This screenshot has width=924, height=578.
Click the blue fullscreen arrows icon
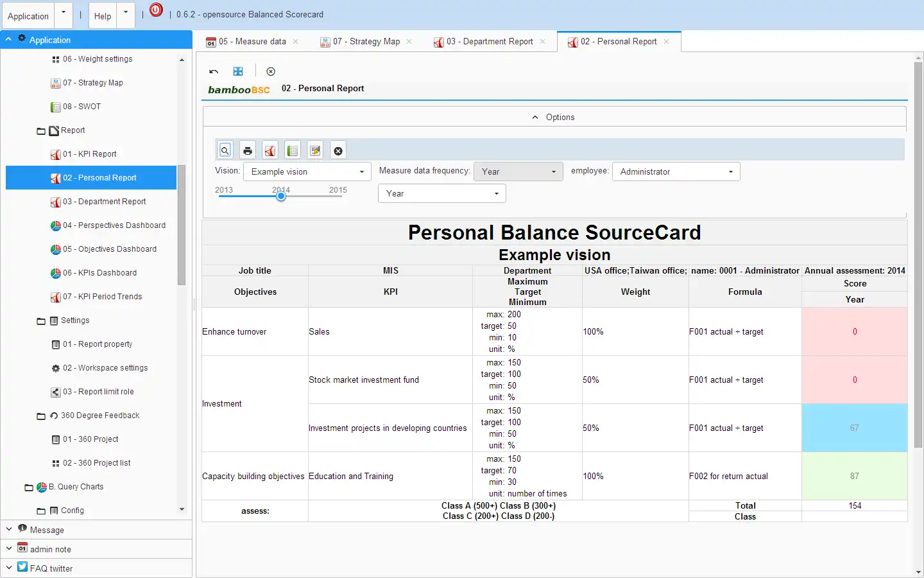pos(238,71)
